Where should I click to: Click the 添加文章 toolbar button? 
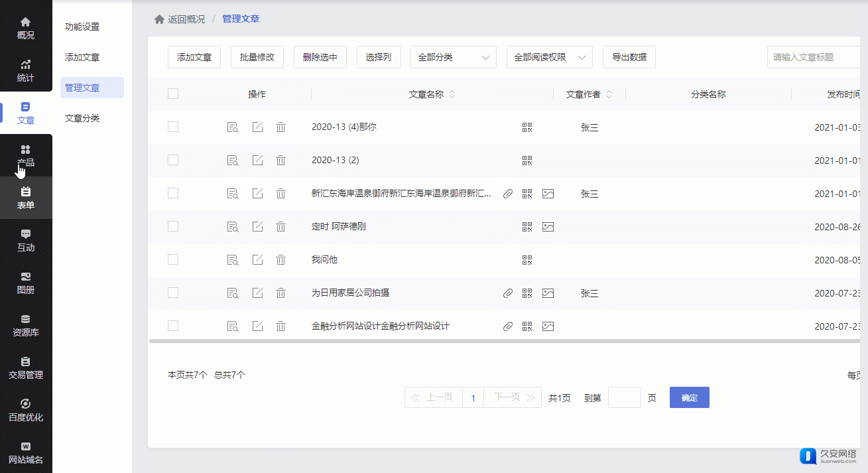(194, 57)
